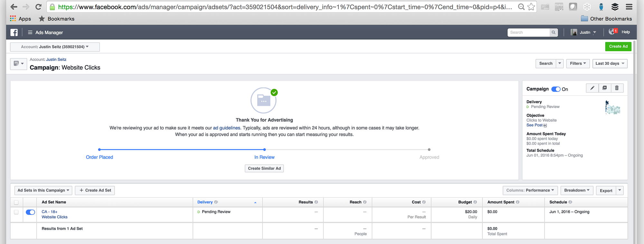Click the browser forward arrow
This screenshot has width=644, height=244.
(26, 7)
